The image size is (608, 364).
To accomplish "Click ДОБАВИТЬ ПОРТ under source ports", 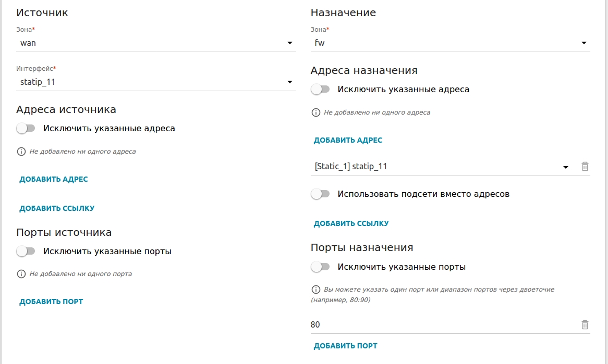I will pyautogui.click(x=51, y=302).
